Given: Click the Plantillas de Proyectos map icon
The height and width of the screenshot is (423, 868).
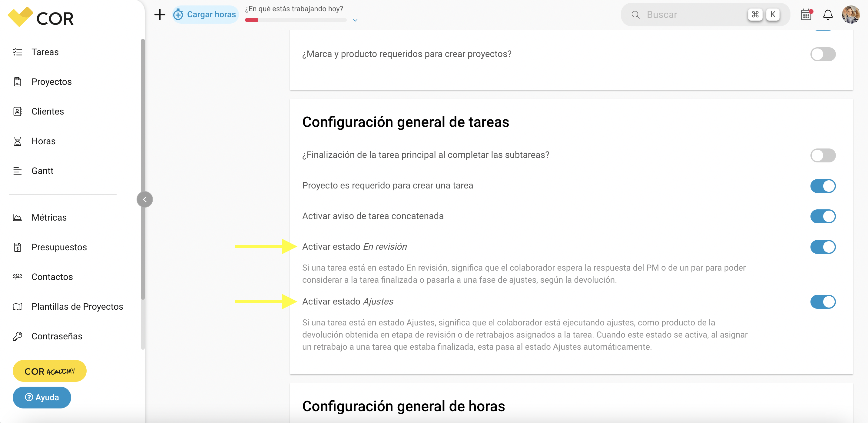Looking at the screenshot, I should (x=18, y=306).
